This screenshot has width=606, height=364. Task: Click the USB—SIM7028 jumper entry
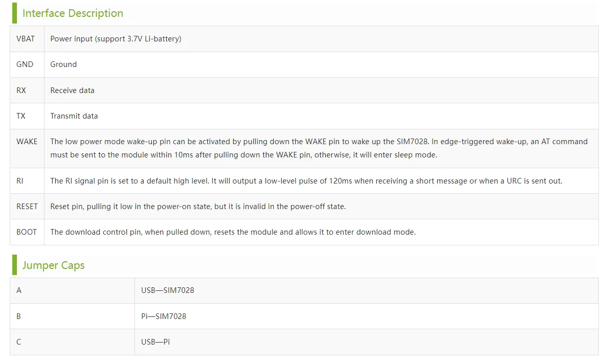click(167, 290)
